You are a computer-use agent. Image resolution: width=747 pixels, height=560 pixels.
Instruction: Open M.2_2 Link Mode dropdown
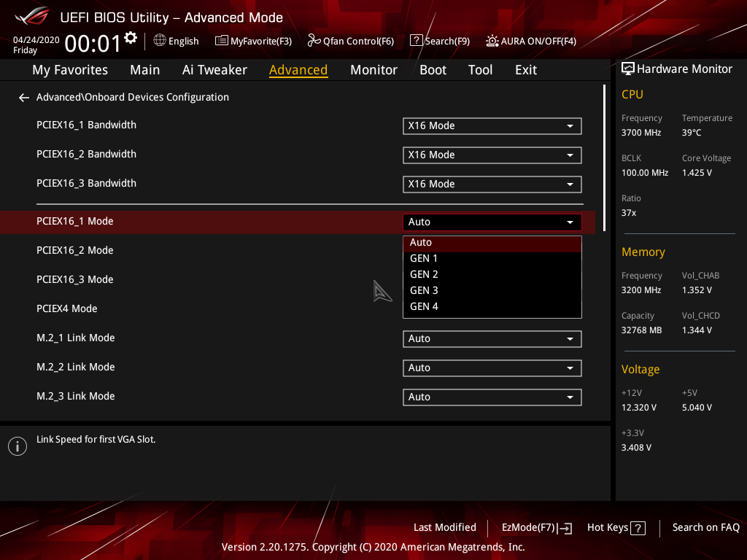coord(492,368)
